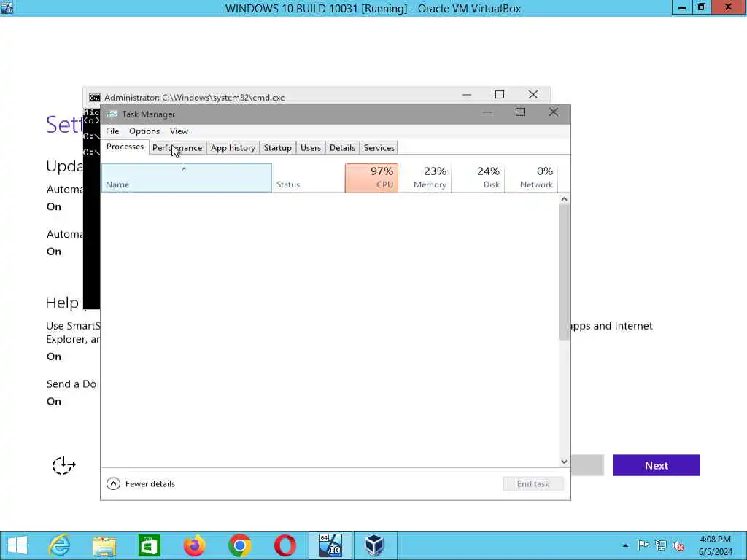
Task: Collapse Task Manager with Fewer details
Action: [x=141, y=484]
